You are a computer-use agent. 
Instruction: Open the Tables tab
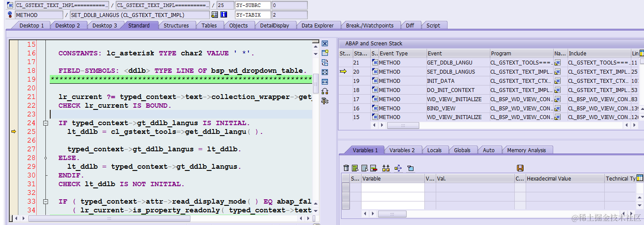(x=209, y=25)
